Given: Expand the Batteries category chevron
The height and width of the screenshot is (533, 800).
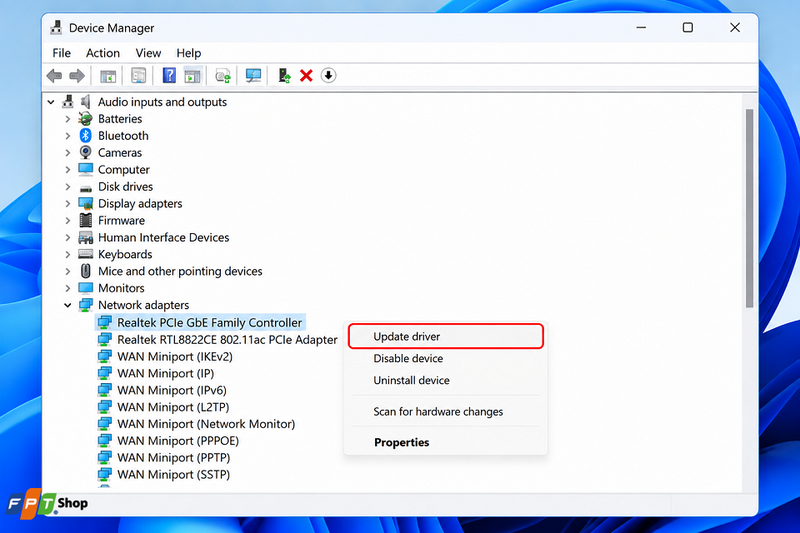Looking at the screenshot, I should click(x=68, y=119).
